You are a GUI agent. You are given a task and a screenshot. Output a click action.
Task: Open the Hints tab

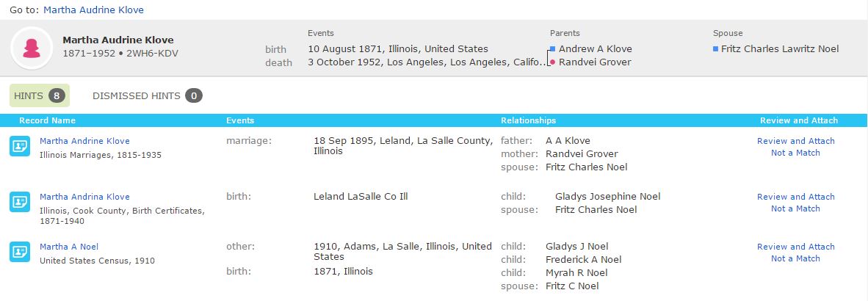pos(39,95)
